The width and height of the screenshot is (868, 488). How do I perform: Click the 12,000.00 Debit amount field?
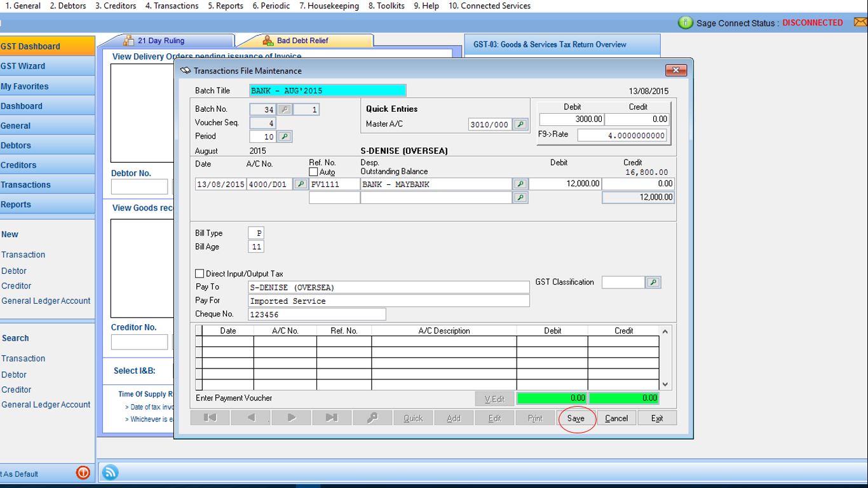(566, 184)
